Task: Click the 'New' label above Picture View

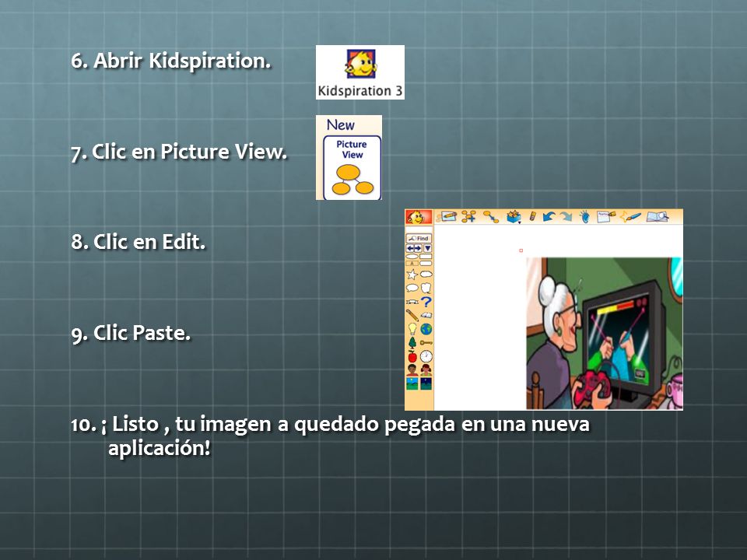Action: [x=341, y=125]
